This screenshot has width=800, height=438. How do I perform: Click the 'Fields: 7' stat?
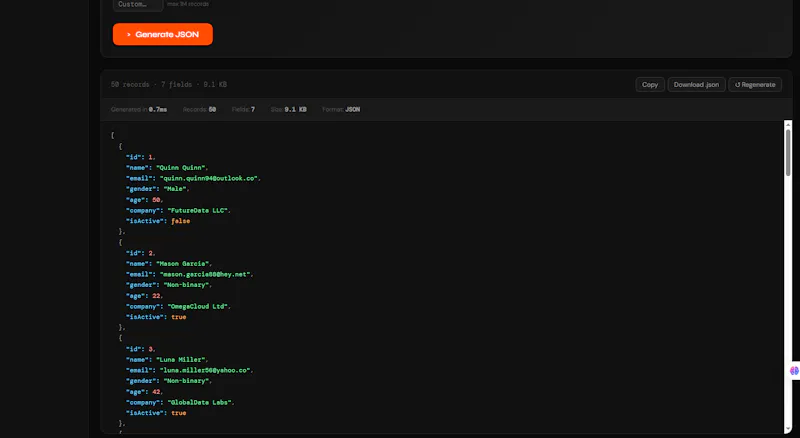click(x=243, y=109)
